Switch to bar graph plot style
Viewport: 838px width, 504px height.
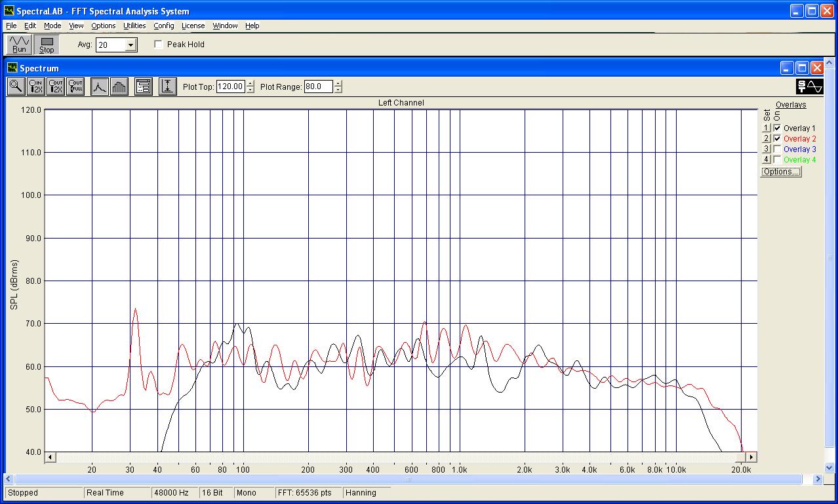coord(119,87)
